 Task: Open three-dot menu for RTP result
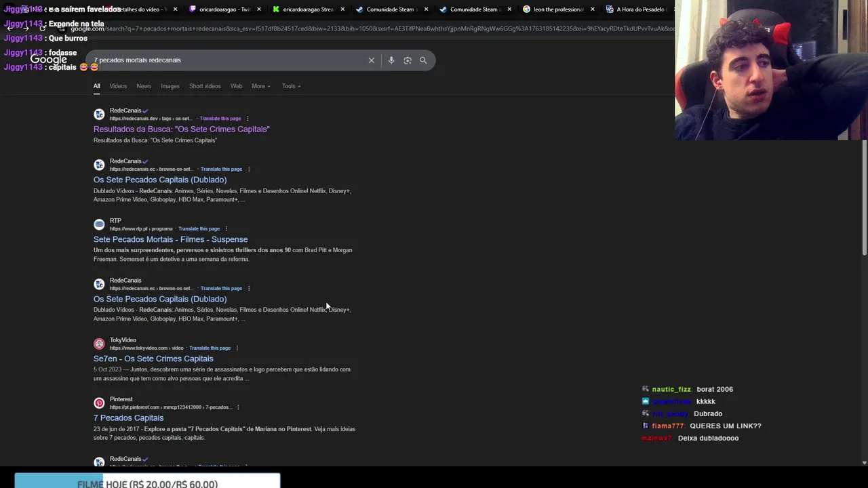click(x=226, y=229)
